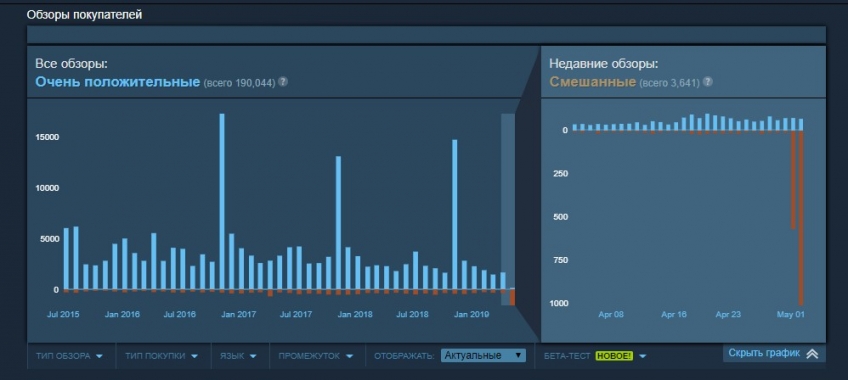The height and width of the screenshot is (380, 848).
Task: Click the '(всего 3,641)' review count
Action: point(670,83)
